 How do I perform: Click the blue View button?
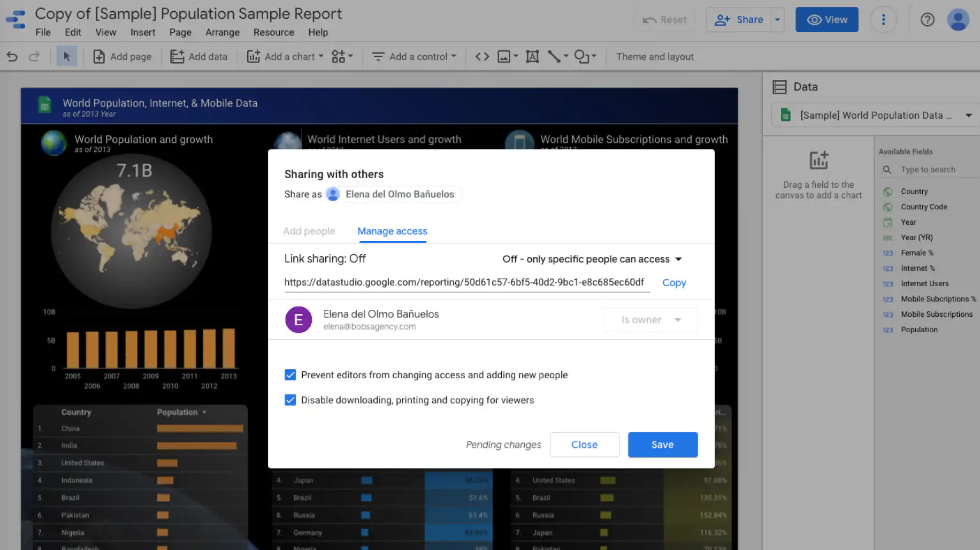pyautogui.click(x=826, y=20)
